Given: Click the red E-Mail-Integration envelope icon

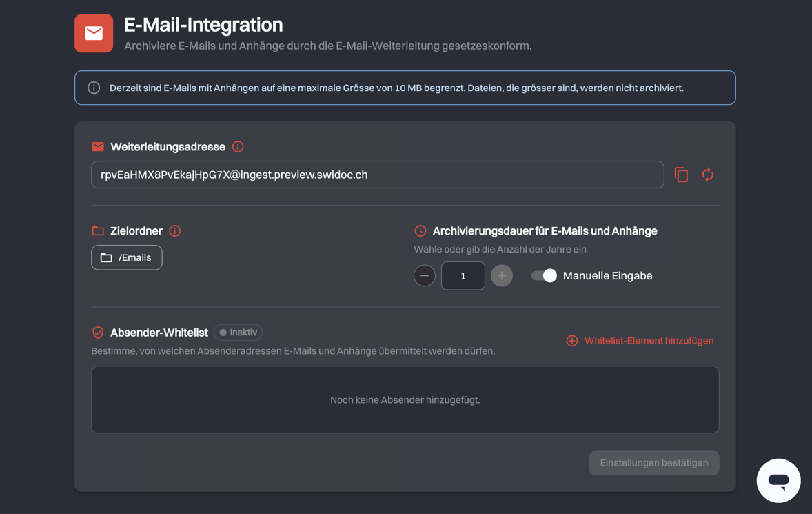Looking at the screenshot, I should [x=94, y=33].
